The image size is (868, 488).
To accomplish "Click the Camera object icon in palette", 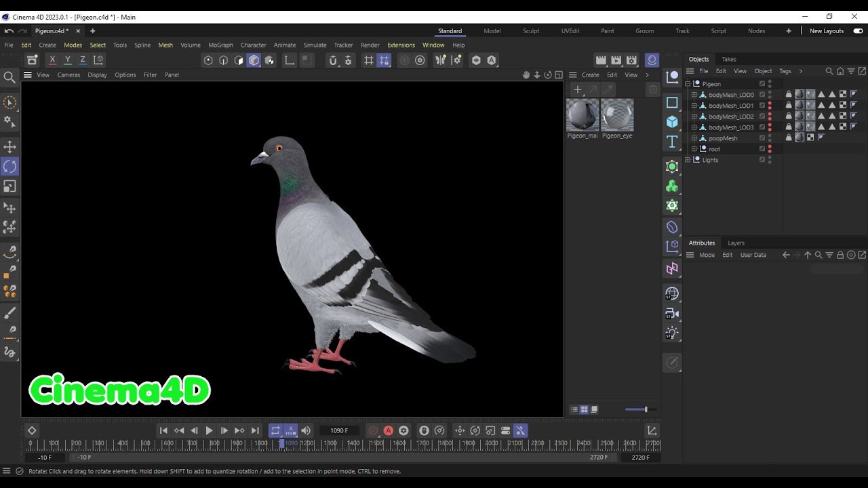I will [672, 313].
